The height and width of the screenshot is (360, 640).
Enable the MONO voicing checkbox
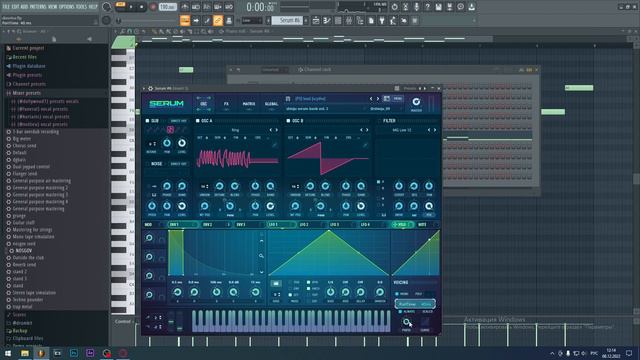[397, 294]
